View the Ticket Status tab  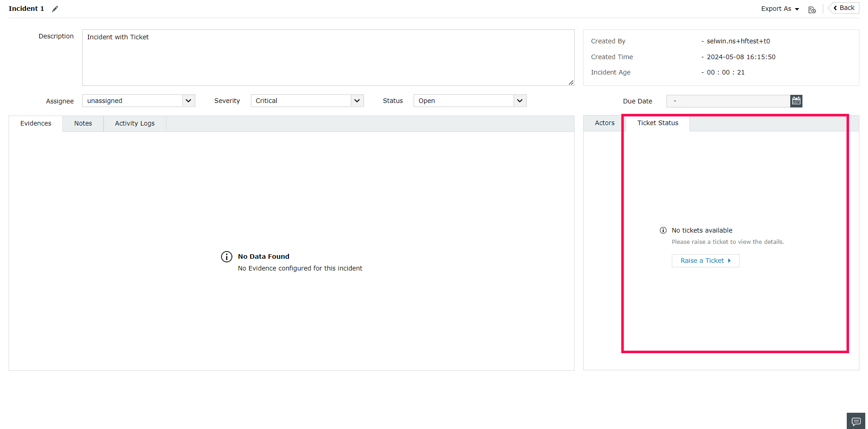click(657, 123)
